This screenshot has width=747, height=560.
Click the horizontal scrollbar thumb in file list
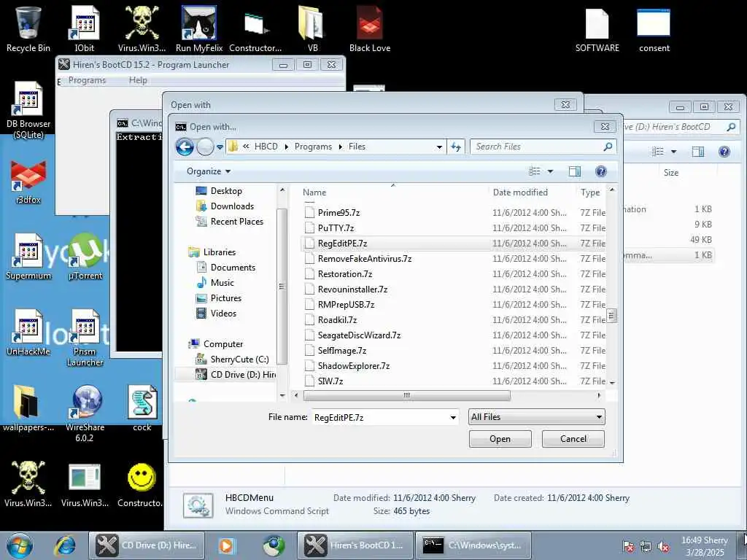pos(406,395)
